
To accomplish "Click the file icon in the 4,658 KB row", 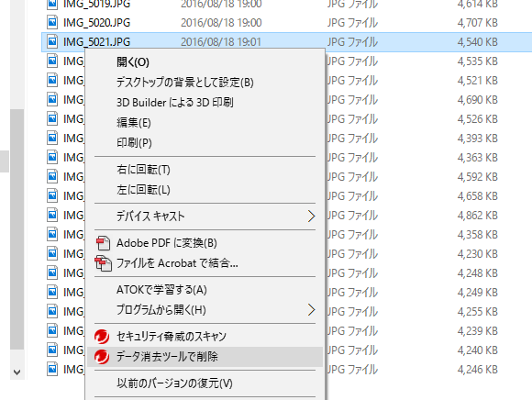I will [52, 195].
